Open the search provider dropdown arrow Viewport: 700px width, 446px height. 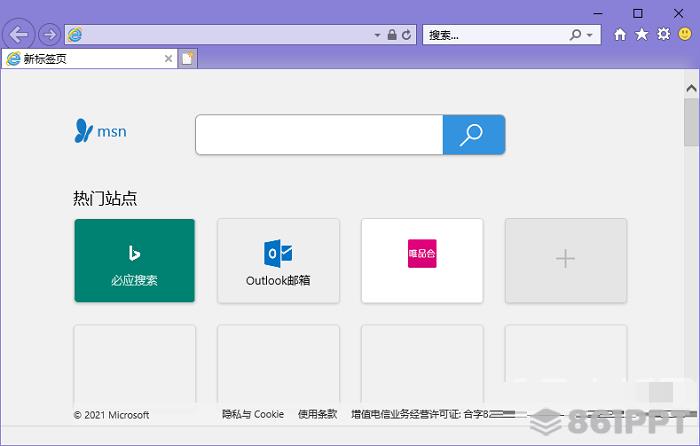coord(590,35)
